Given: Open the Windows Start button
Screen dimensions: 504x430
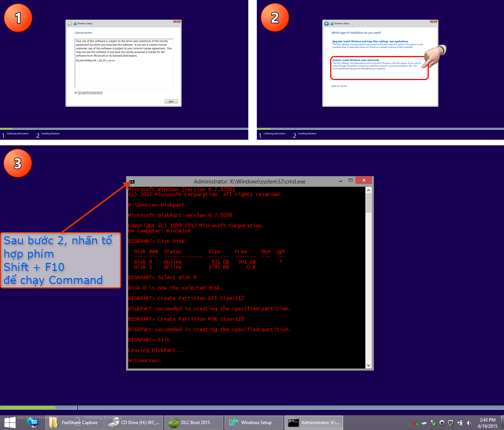Looking at the screenshot, I should point(10,423).
